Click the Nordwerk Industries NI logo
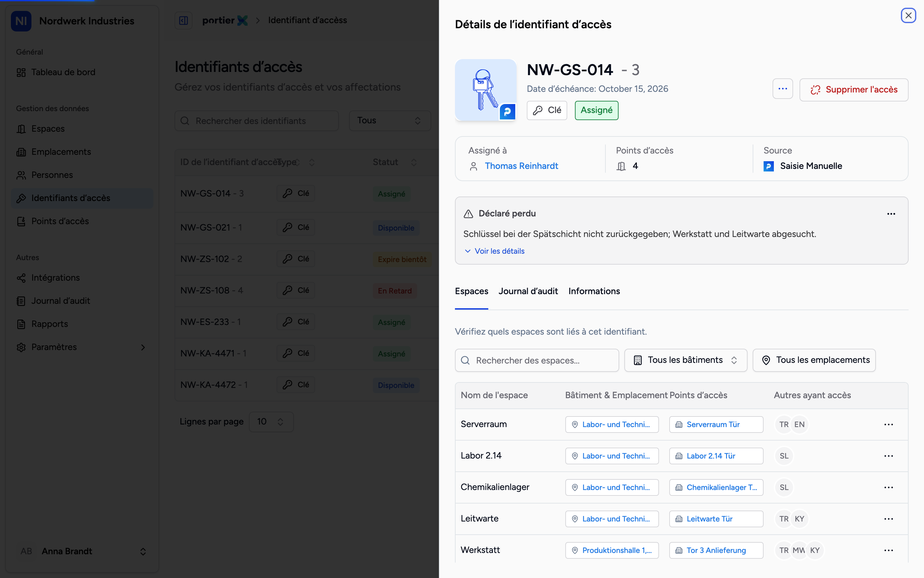924x578 pixels. tap(21, 21)
